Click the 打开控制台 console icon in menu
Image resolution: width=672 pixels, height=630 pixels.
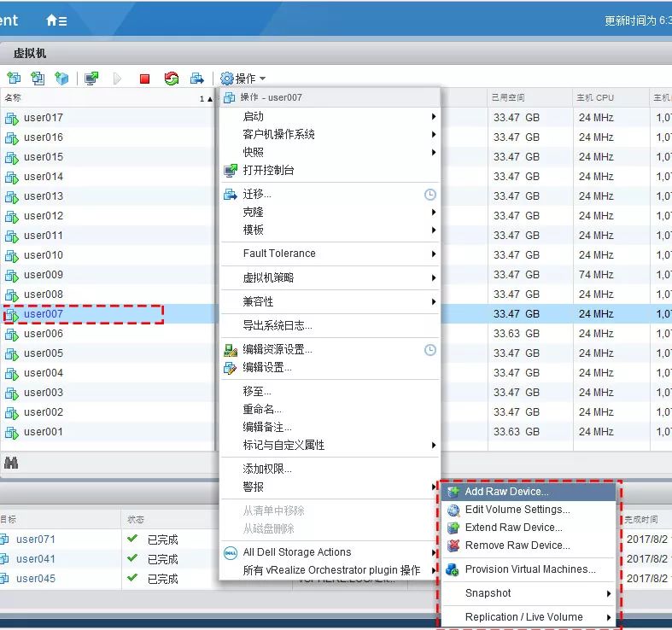pos(231,170)
